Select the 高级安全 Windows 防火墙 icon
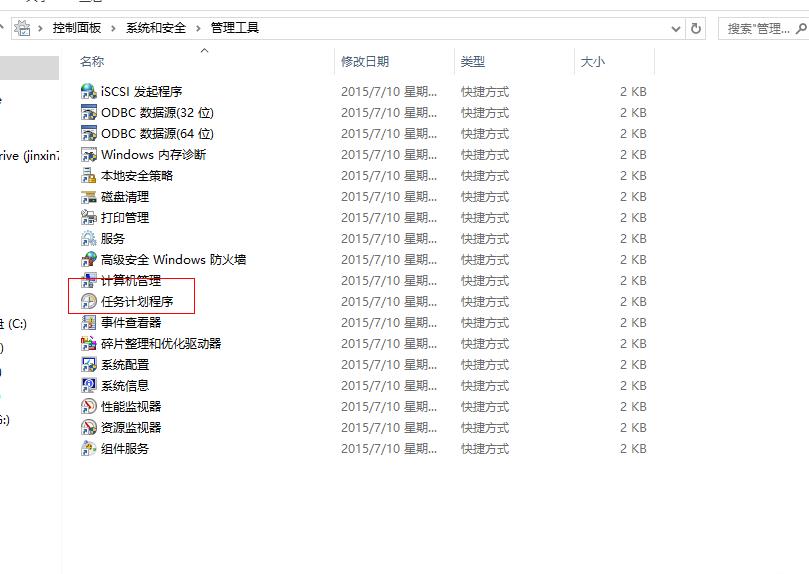This screenshot has width=809, height=574. (x=89, y=259)
